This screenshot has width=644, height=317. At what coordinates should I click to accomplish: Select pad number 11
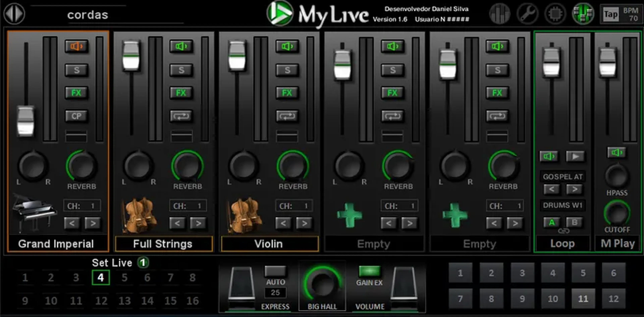583,299
